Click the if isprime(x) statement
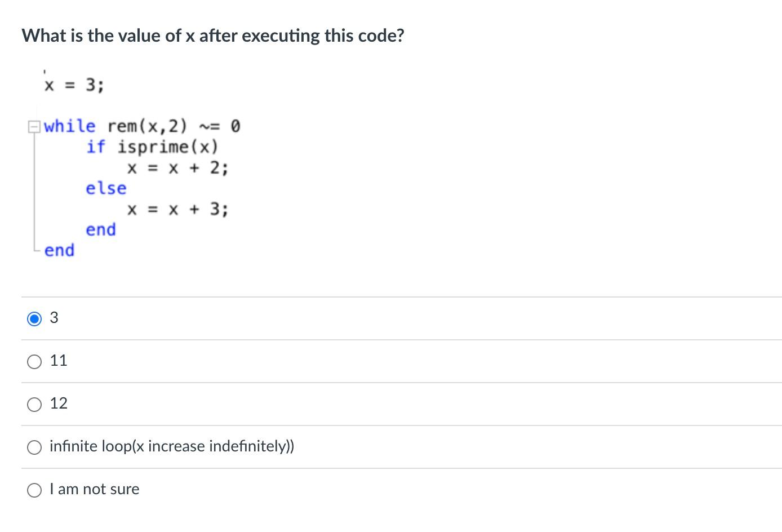Viewport: 782px width, 532px height. click(x=153, y=147)
